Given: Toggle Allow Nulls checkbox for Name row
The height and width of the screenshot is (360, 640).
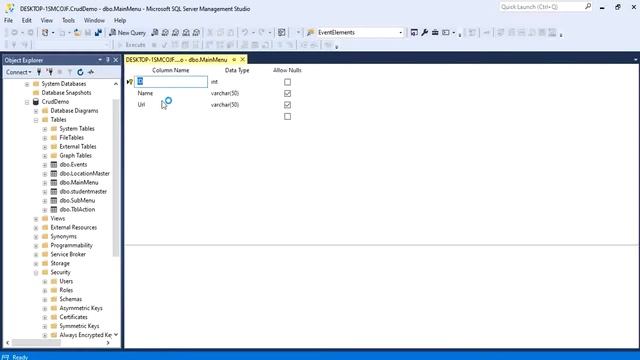Looking at the screenshot, I should 287,93.
